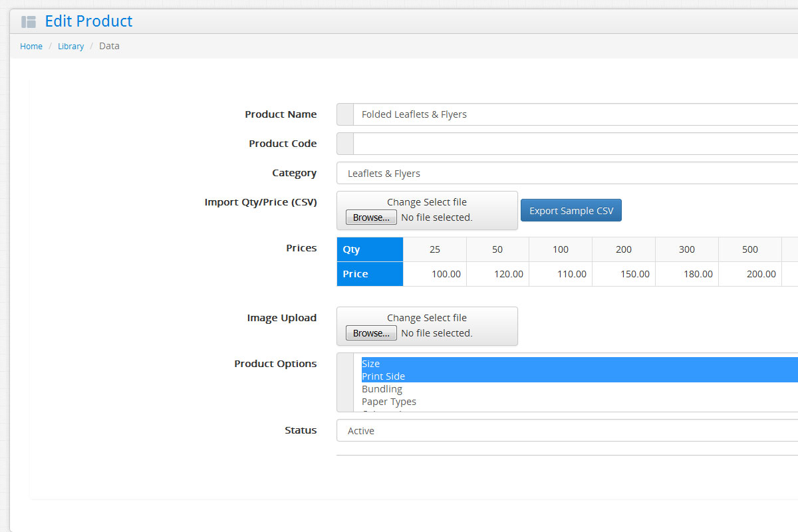Browse for an image file to upload

(371, 333)
